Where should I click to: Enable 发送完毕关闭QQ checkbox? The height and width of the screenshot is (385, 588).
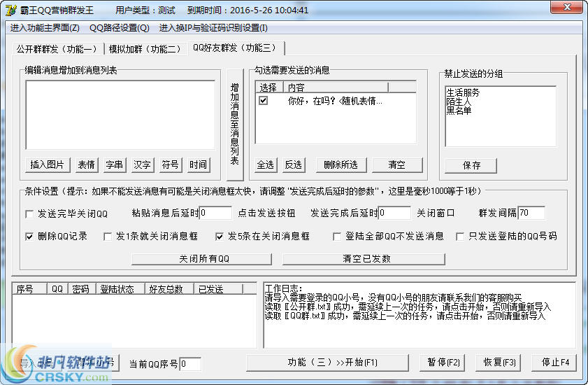tap(29, 214)
